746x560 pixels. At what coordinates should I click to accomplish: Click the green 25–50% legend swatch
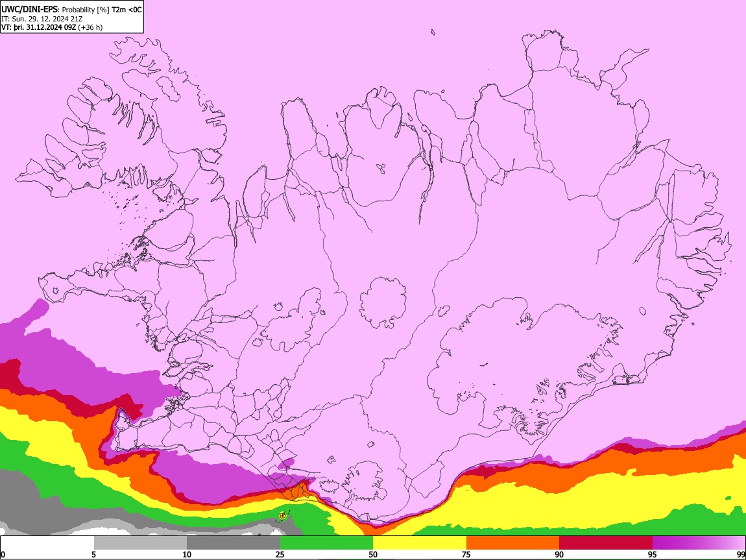(x=326, y=543)
